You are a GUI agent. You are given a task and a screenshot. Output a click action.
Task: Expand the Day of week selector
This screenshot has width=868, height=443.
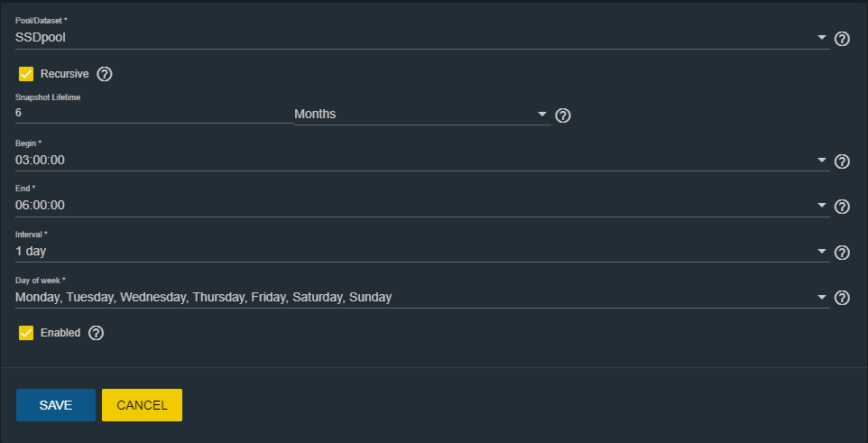click(821, 297)
